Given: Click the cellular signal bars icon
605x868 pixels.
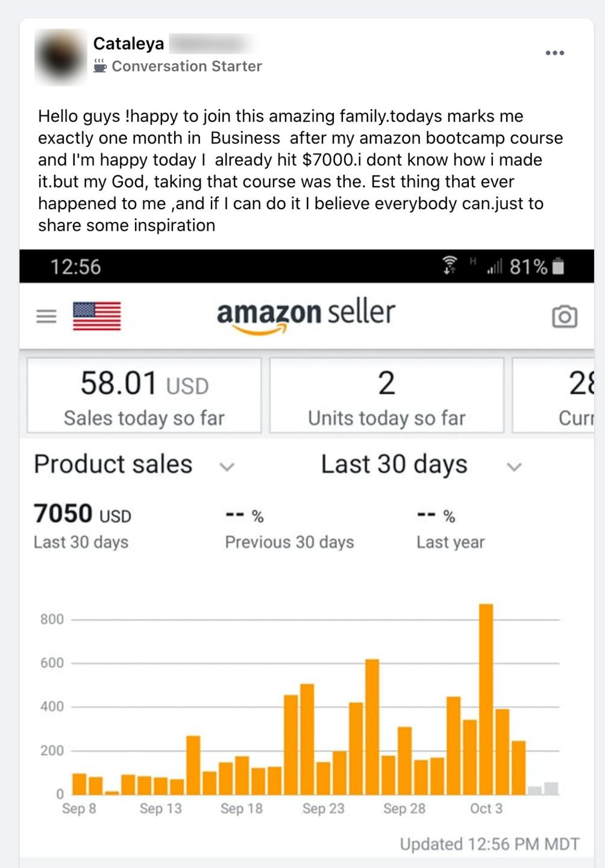Looking at the screenshot, I should (x=495, y=266).
